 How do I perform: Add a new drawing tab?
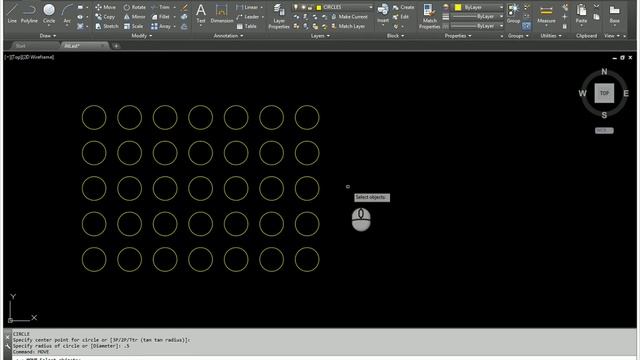[x=116, y=46]
